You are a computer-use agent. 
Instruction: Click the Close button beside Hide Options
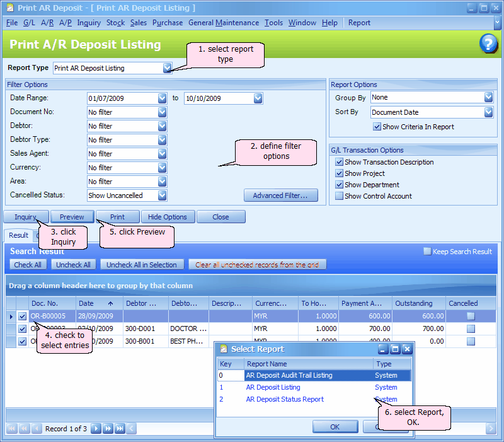[221, 217]
